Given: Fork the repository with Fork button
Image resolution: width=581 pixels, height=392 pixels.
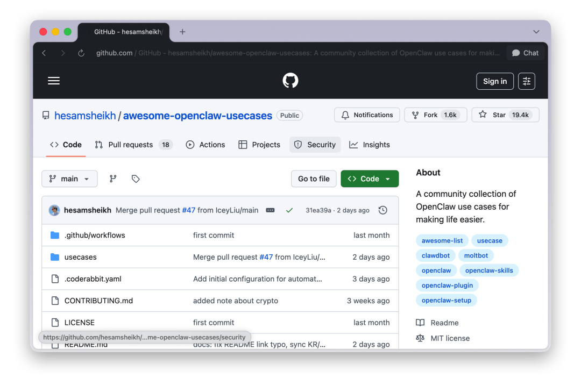Looking at the screenshot, I should coord(435,115).
